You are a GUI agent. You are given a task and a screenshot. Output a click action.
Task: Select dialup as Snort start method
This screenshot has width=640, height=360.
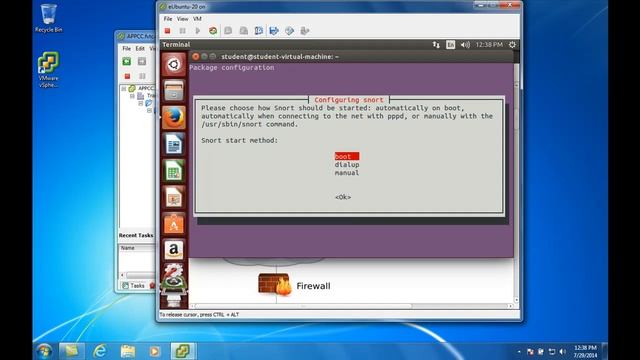click(347, 164)
